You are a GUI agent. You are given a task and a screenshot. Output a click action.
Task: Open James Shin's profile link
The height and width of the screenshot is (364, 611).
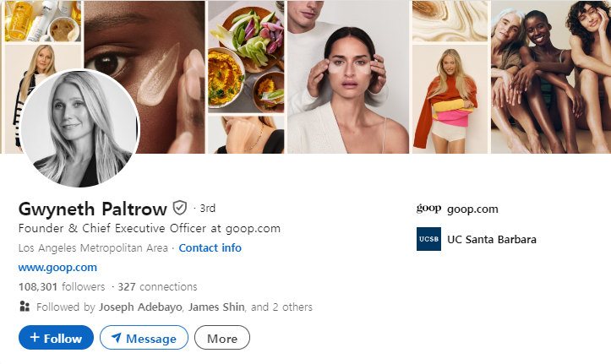[216, 307]
